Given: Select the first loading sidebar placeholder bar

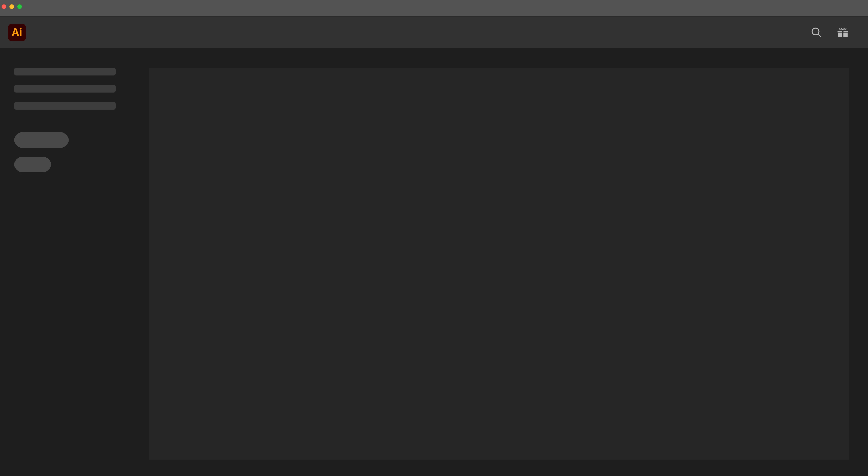Looking at the screenshot, I should point(65,71).
